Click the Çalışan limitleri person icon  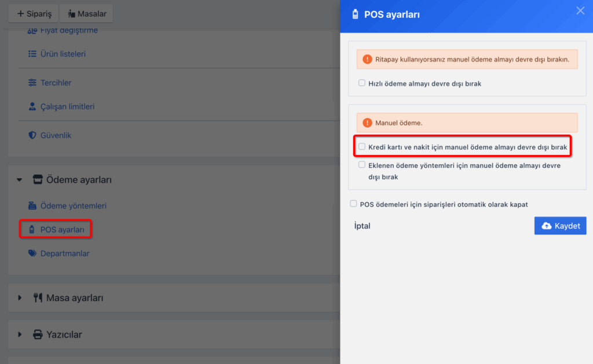tap(32, 106)
